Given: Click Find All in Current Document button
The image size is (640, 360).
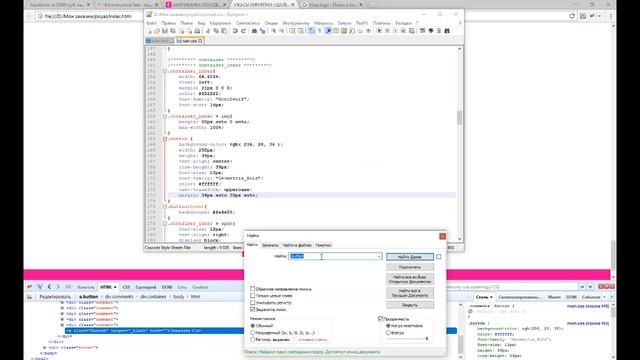Looking at the screenshot, I should point(410,293).
